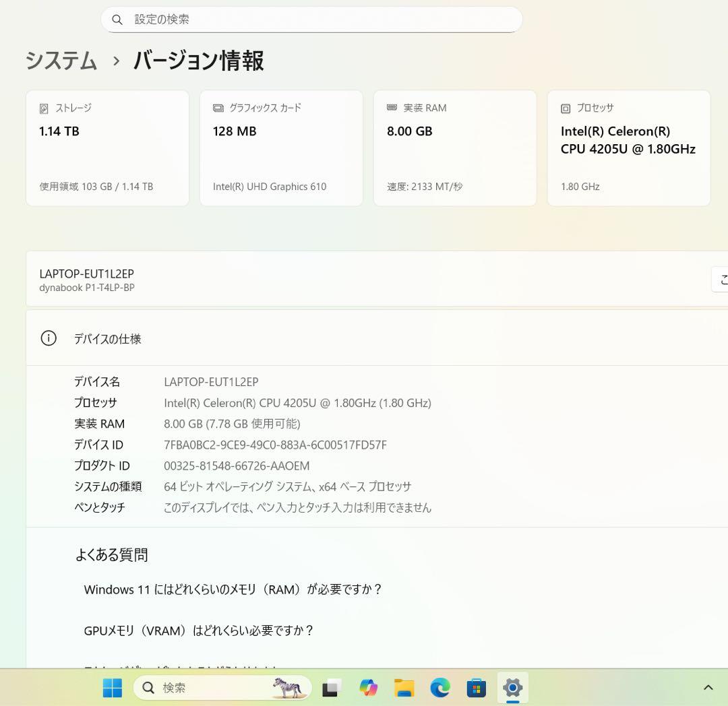The image size is (728, 706).
Task: Launch Microsoft Edge from the taskbar
Action: click(439, 688)
